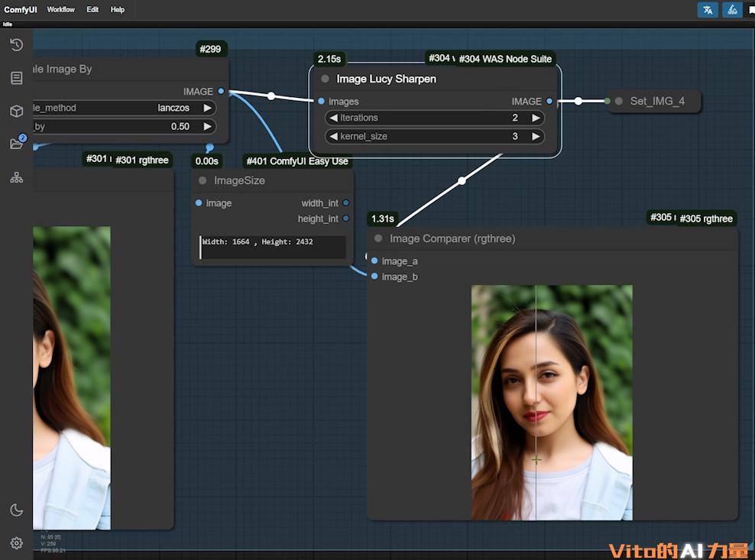Screen dimensions: 755x560
Task: Click the blue icon right of the translate button
Action: coord(732,10)
